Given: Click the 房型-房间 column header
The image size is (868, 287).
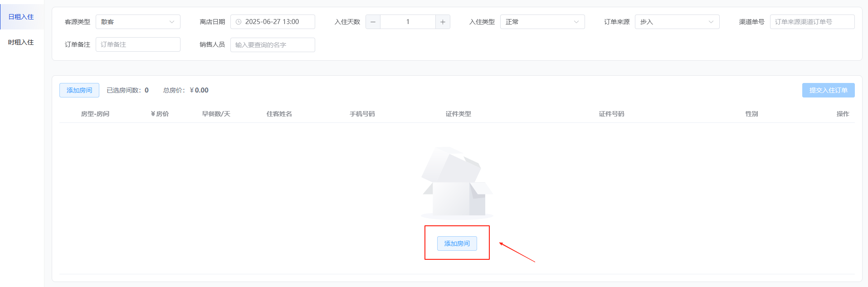Looking at the screenshot, I should tap(95, 114).
